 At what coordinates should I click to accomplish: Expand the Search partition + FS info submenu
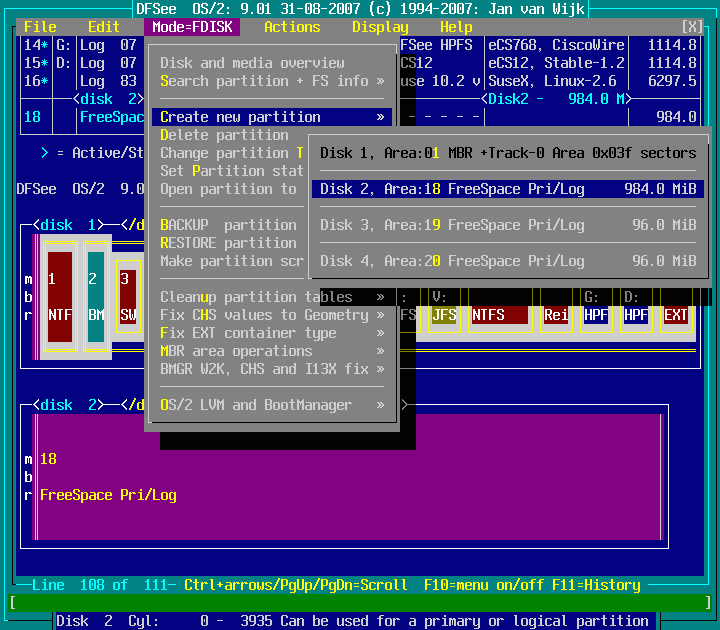tap(272, 81)
